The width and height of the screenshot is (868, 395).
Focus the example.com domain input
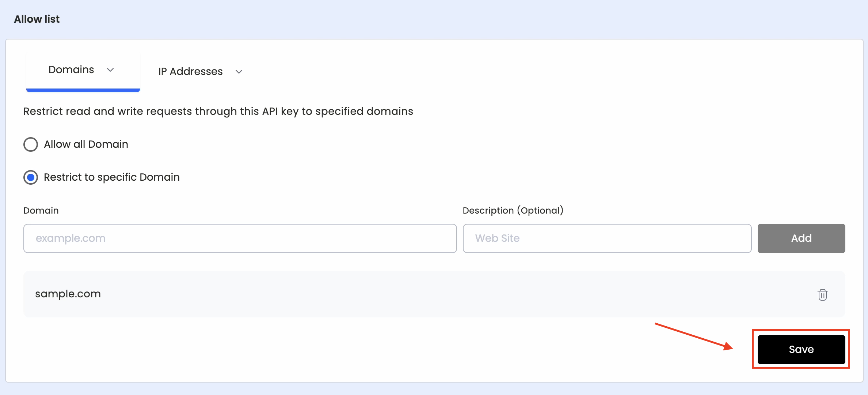pos(240,238)
